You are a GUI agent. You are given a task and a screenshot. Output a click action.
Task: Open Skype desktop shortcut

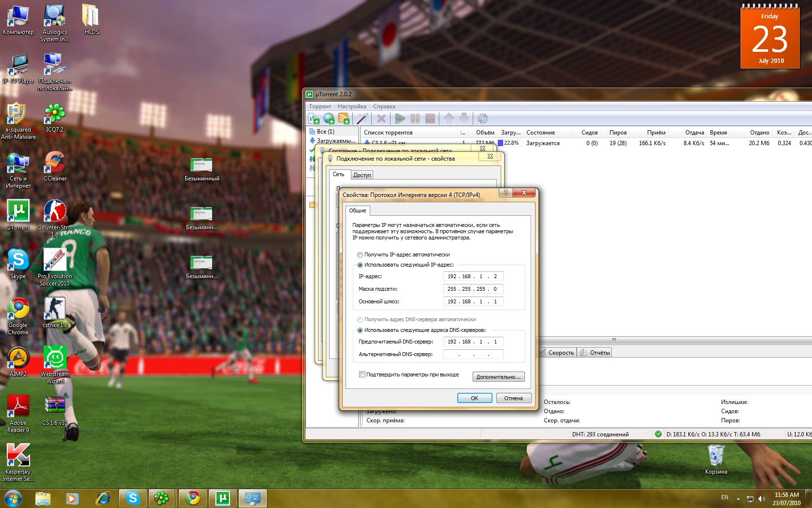coord(18,264)
